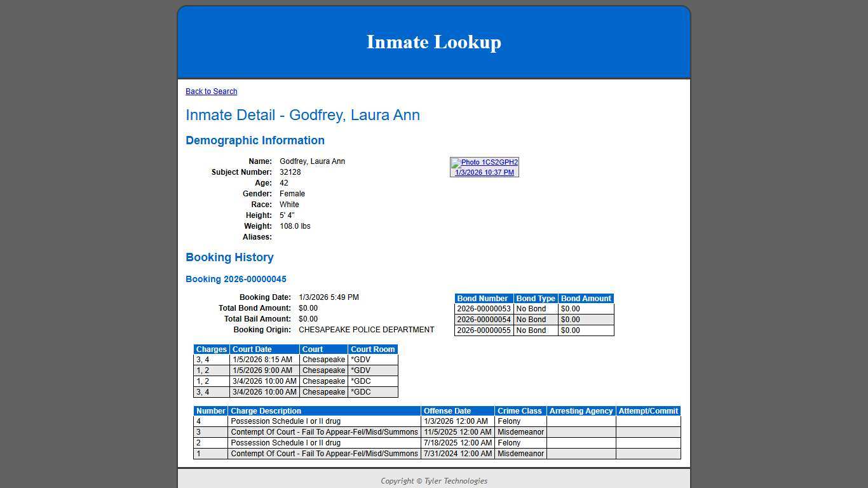Select the Bond Type column header
This screenshot has height=488, width=868.
point(536,298)
